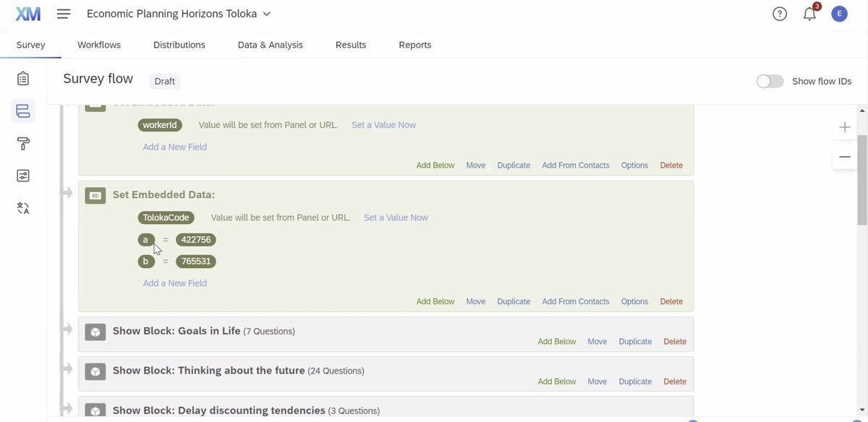Open the user account avatar E
This screenshot has width=868, height=422.
pyautogui.click(x=839, y=14)
